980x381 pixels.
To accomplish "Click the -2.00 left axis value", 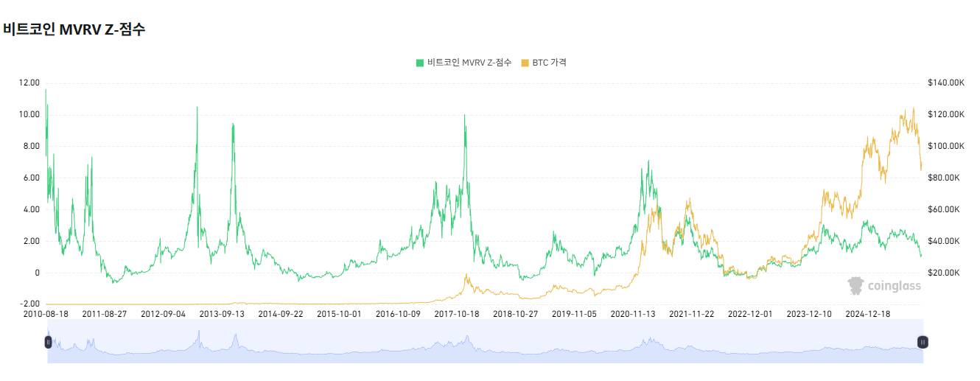I will tap(29, 304).
